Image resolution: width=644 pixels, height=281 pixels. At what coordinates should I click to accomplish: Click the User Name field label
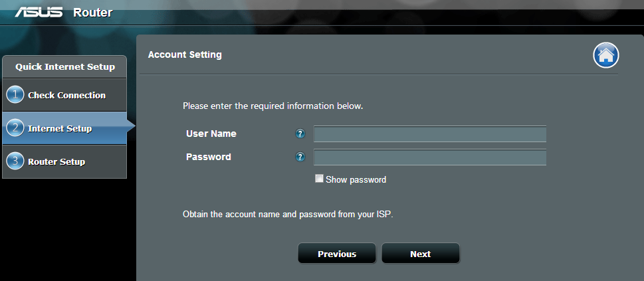211,134
